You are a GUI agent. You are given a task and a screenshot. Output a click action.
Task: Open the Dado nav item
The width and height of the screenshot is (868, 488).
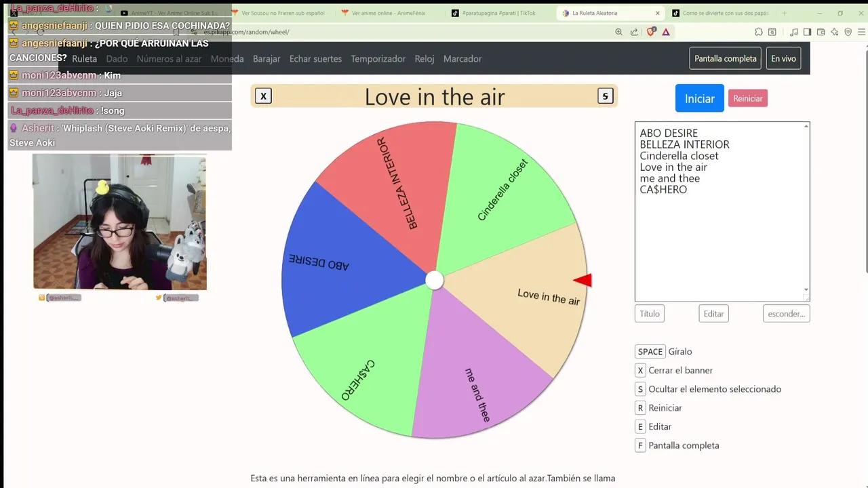coord(117,59)
